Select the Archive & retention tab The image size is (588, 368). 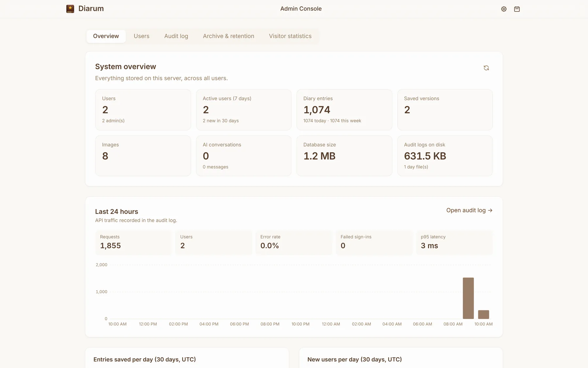[x=228, y=36]
